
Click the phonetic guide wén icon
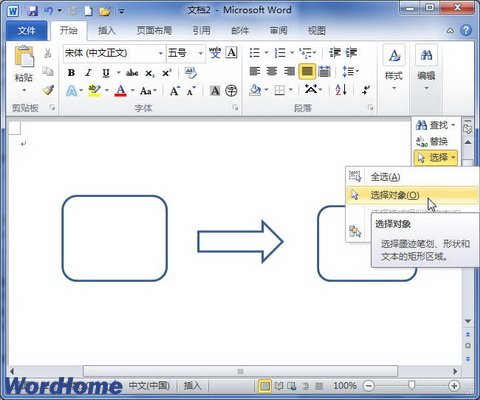215,53
